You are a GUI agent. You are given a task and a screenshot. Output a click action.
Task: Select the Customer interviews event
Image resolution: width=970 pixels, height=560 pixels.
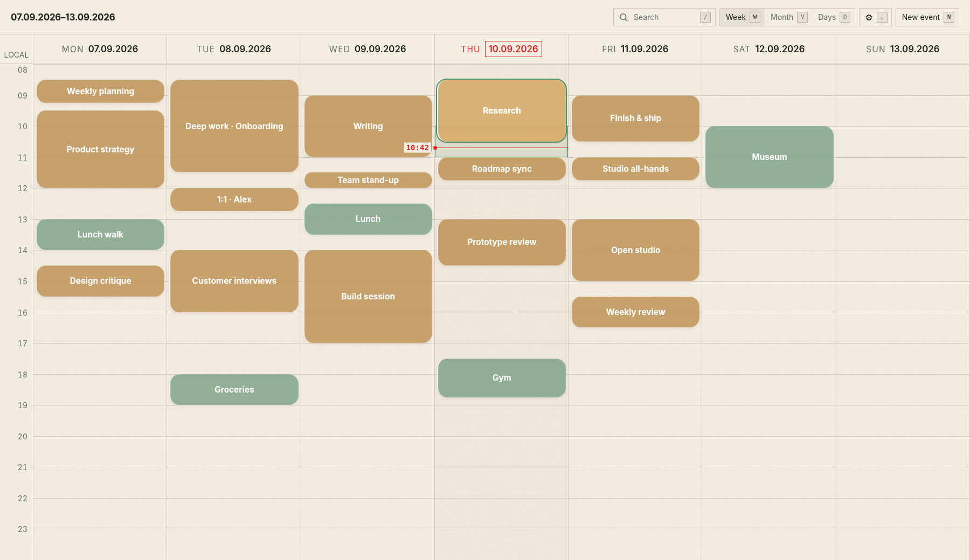[x=234, y=281]
